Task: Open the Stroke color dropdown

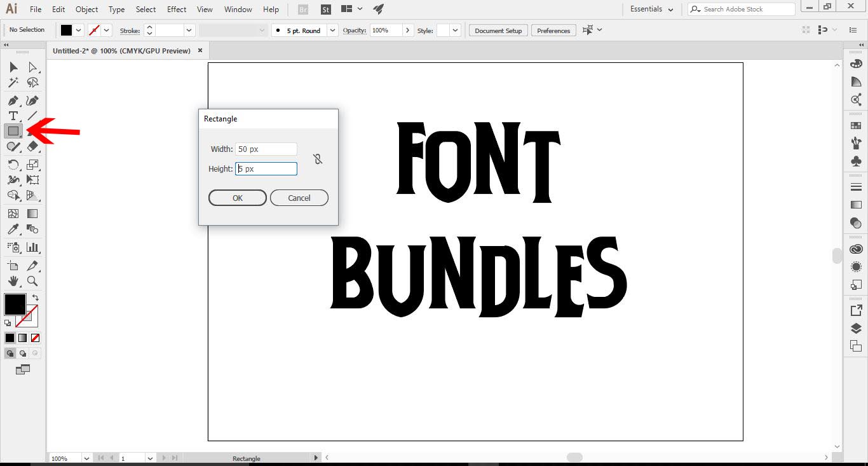Action: (x=107, y=30)
